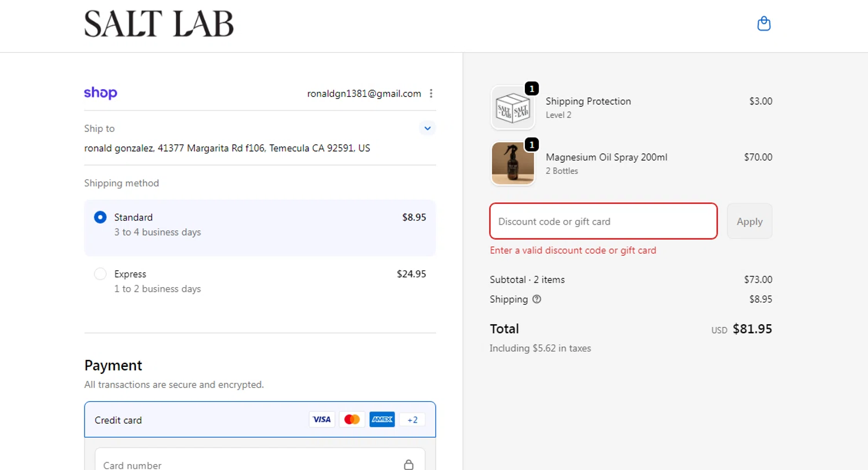Click the shipping address text line

point(227,148)
